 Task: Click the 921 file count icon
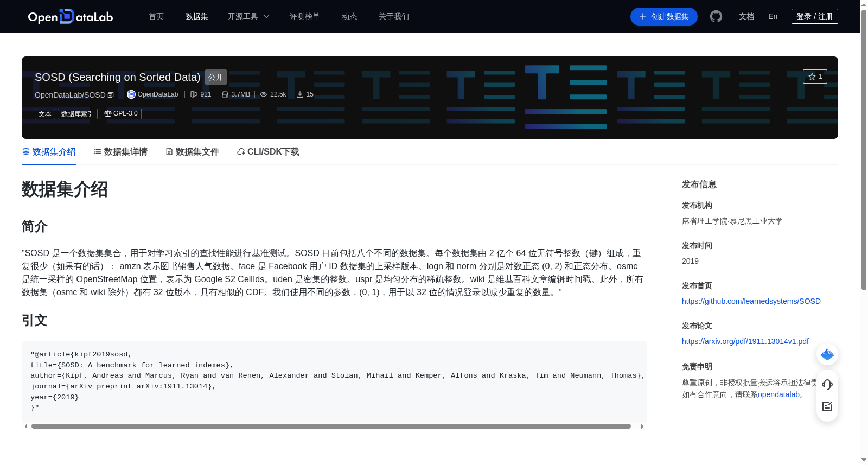pyautogui.click(x=194, y=94)
